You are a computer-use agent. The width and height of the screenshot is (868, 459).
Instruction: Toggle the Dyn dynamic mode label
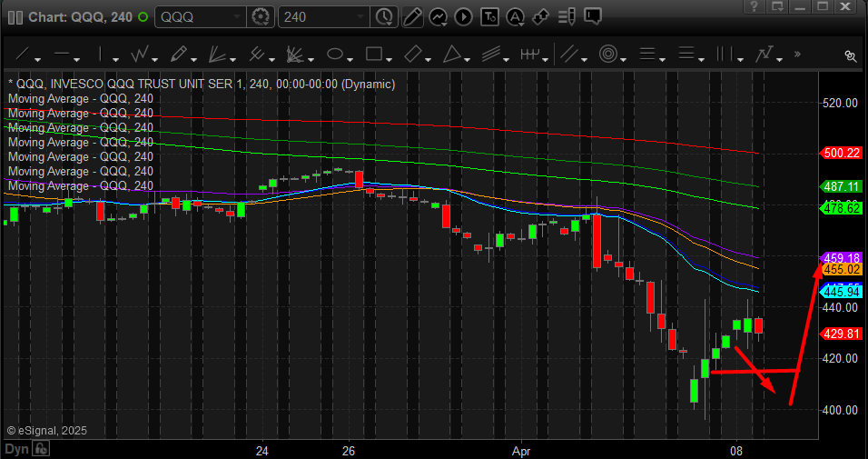click(16, 449)
